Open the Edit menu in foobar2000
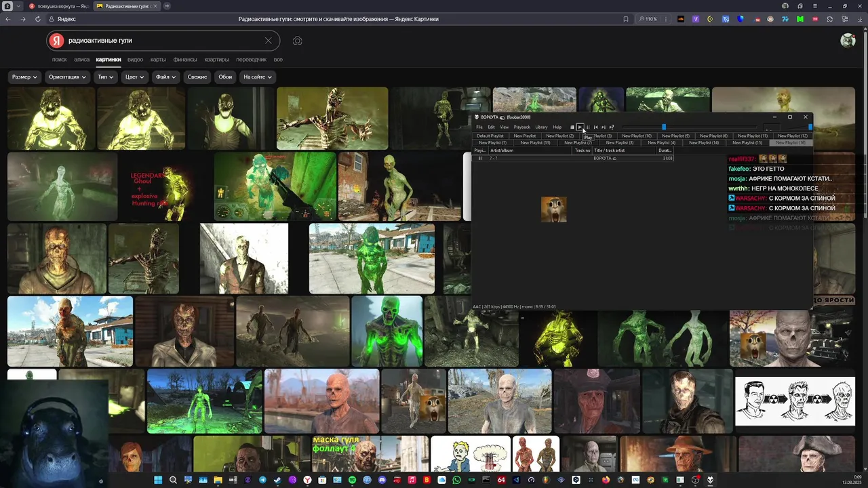Viewport: 868px width, 488px height. (491, 127)
